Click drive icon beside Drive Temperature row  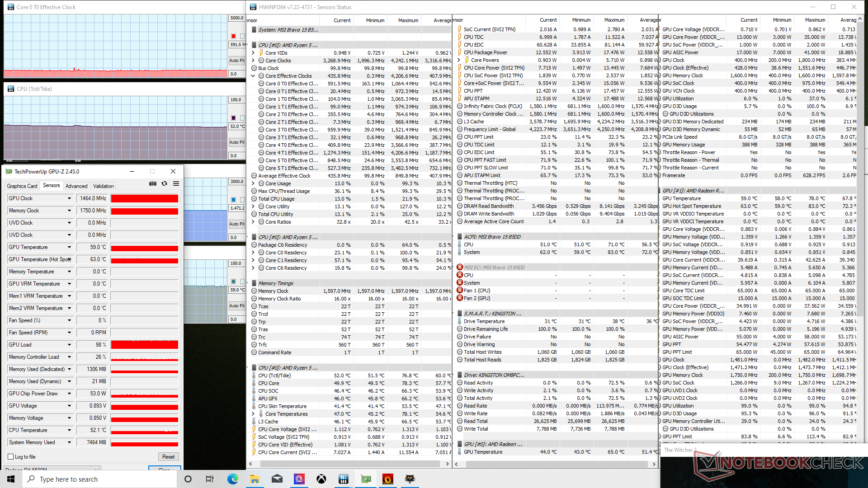coord(460,321)
